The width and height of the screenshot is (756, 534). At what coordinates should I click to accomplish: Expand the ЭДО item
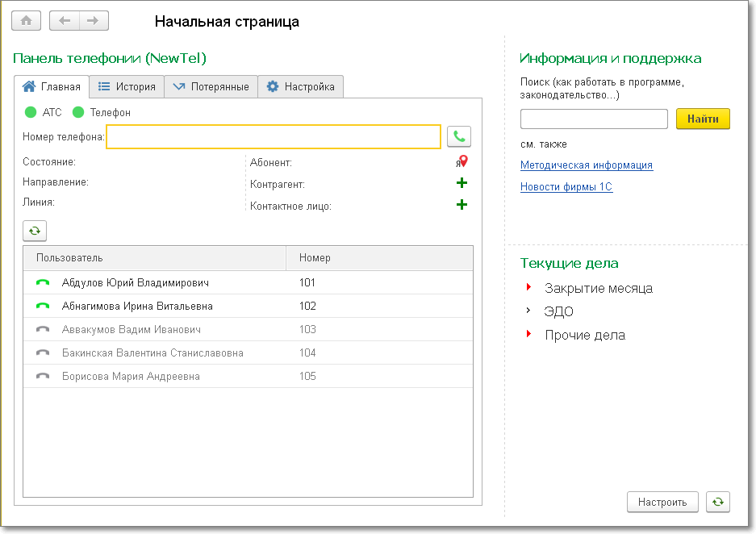[528, 311]
